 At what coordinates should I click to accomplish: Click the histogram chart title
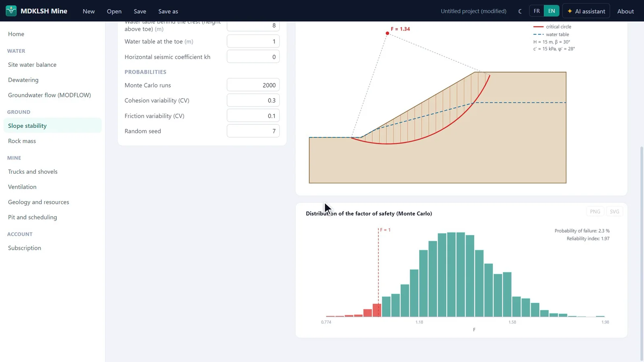pos(369,214)
